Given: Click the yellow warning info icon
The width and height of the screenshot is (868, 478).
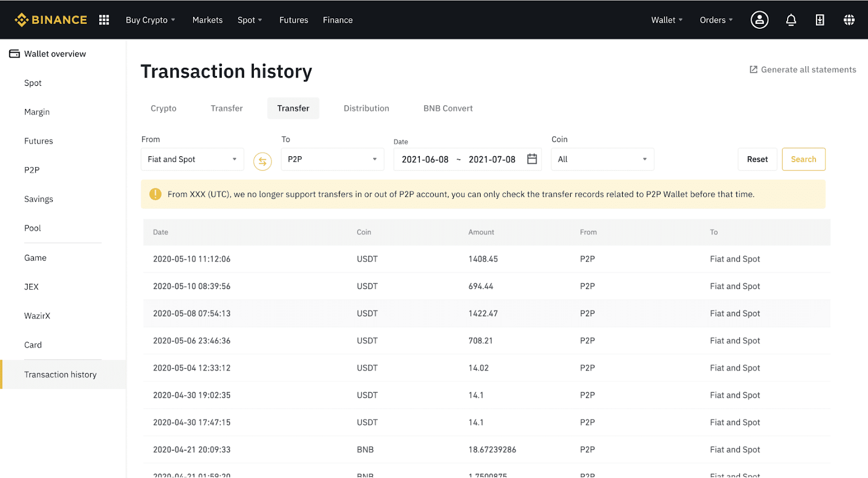Looking at the screenshot, I should [x=155, y=194].
